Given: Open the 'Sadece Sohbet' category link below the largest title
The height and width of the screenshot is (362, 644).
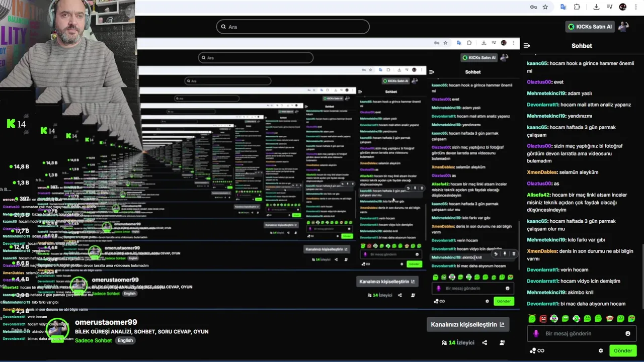Looking at the screenshot, I should pos(93,340).
